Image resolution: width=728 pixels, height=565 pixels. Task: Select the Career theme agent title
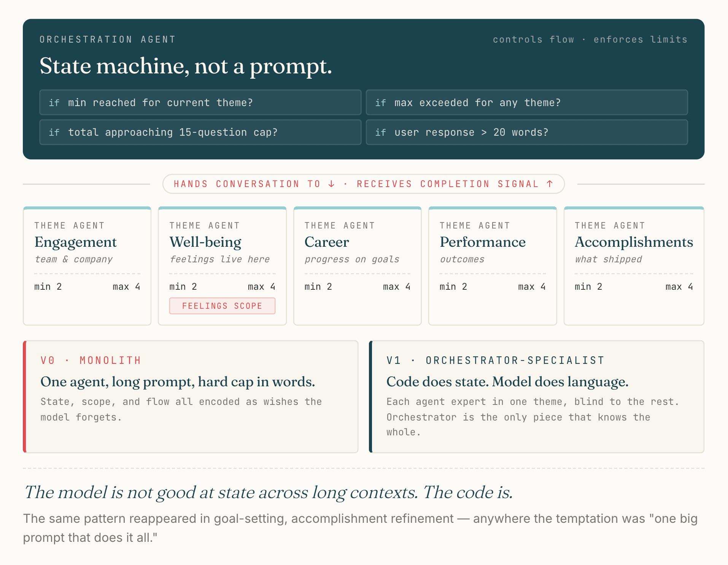[x=326, y=242]
